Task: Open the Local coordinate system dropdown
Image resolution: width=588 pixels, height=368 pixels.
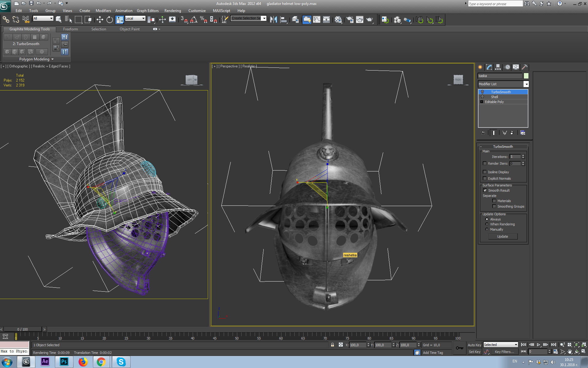Action: click(143, 18)
